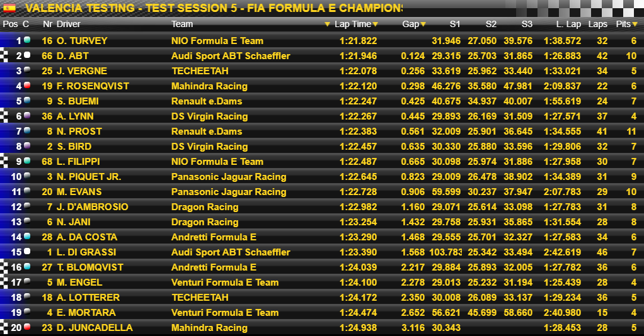Select the Venturi Formula E Team for Mortara
The width and height of the screenshot is (644, 336).
tap(225, 313)
